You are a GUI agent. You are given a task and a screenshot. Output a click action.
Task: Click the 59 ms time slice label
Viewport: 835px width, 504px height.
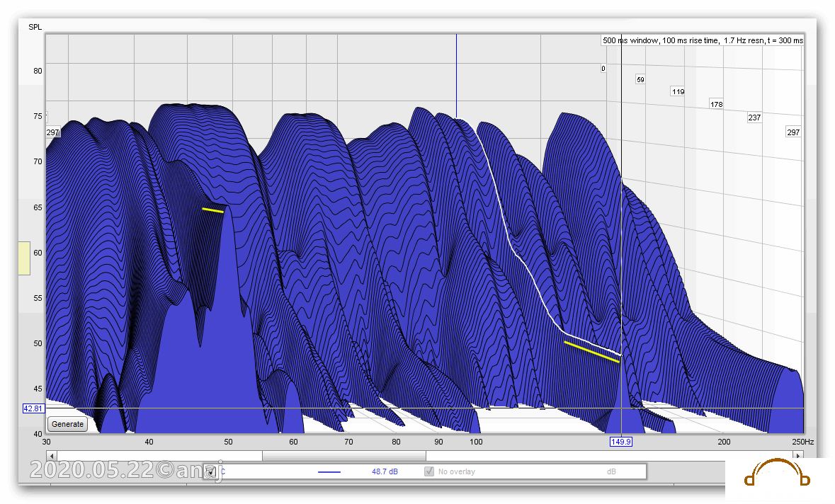640,80
